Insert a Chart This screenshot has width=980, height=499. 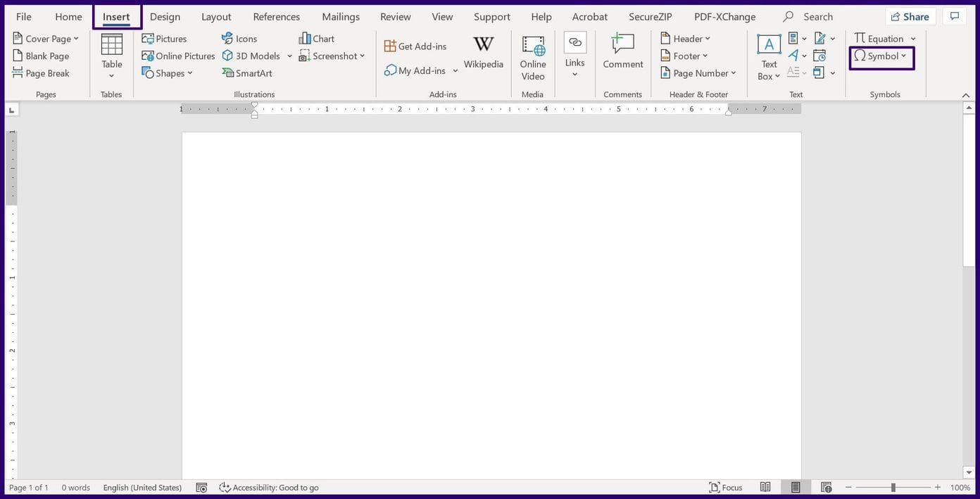click(x=317, y=39)
